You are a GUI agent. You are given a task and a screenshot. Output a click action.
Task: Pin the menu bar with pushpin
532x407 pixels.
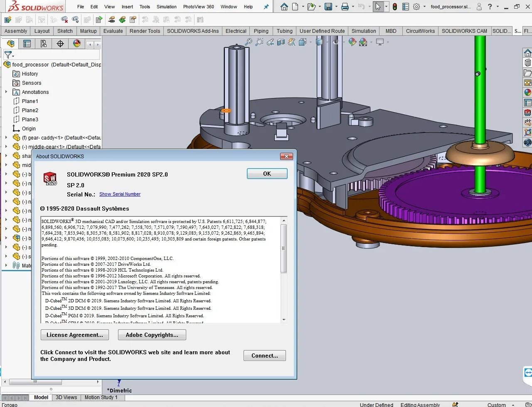(266, 7)
